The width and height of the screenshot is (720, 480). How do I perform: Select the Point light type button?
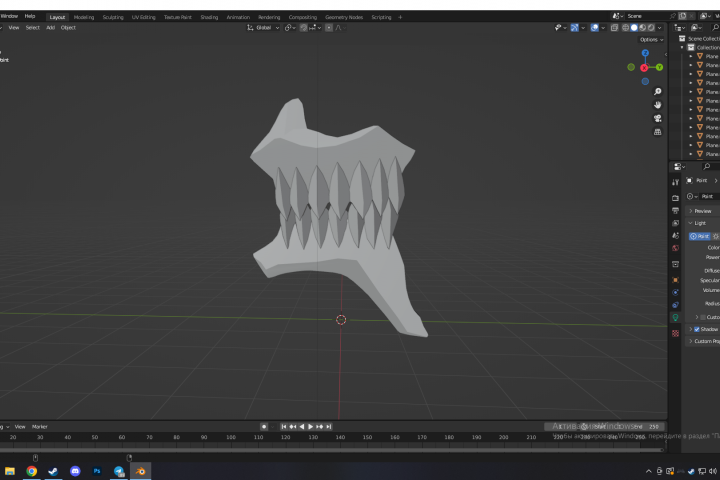point(699,236)
